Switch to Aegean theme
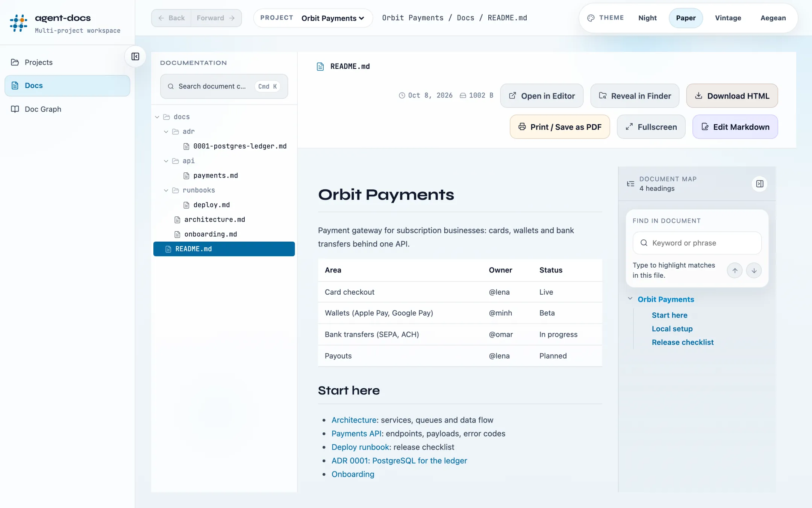This screenshot has height=508, width=812. click(773, 18)
